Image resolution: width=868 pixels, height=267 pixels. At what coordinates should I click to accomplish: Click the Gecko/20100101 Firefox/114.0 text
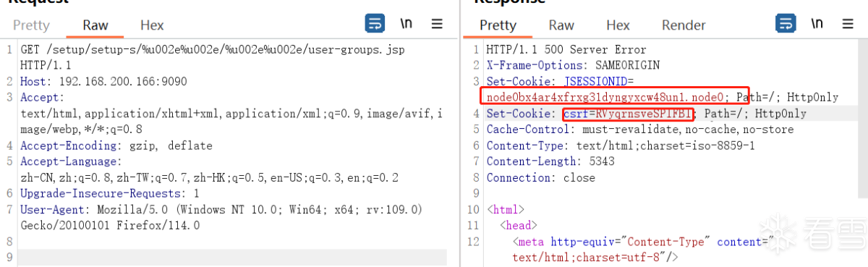point(110,225)
